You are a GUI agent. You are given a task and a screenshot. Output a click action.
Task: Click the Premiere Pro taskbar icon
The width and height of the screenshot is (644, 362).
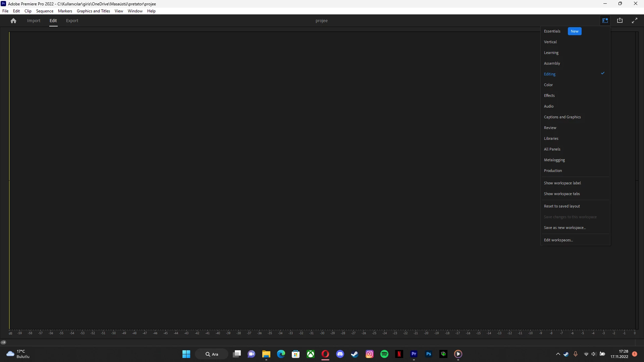(x=414, y=354)
